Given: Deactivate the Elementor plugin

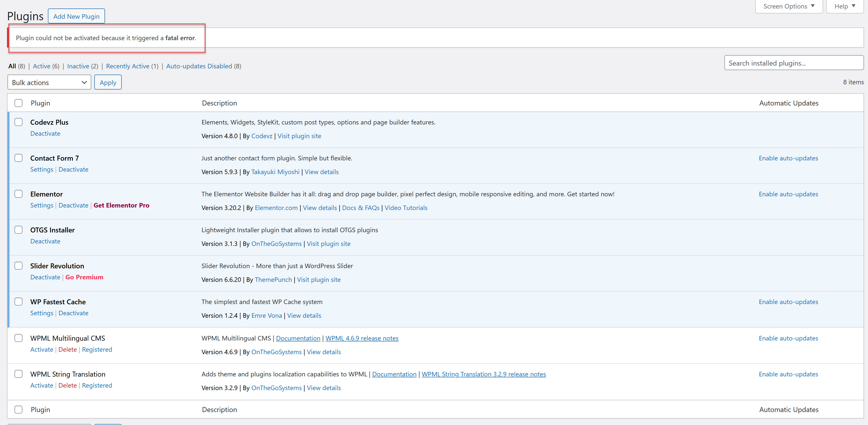Looking at the screenshot, I should click(x=74, y=205).
